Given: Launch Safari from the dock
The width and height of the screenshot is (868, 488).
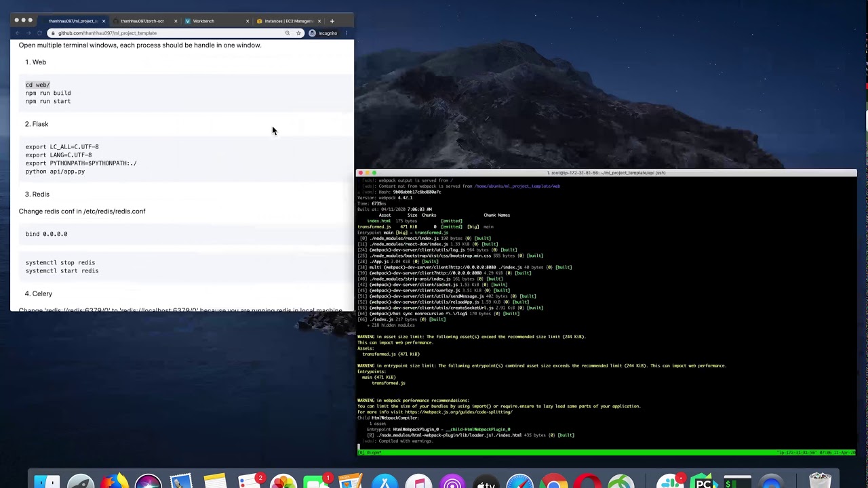Looking at the screenshot, I should point(520,482).
